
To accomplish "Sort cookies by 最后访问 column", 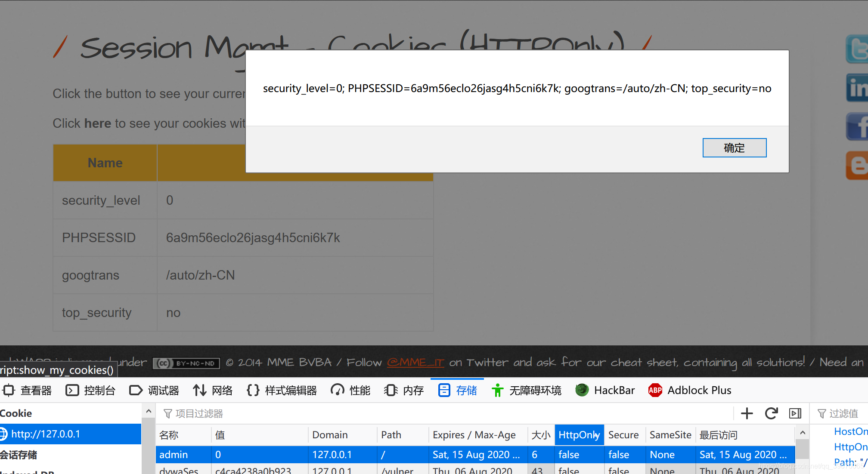I will (x=745, y=435).
